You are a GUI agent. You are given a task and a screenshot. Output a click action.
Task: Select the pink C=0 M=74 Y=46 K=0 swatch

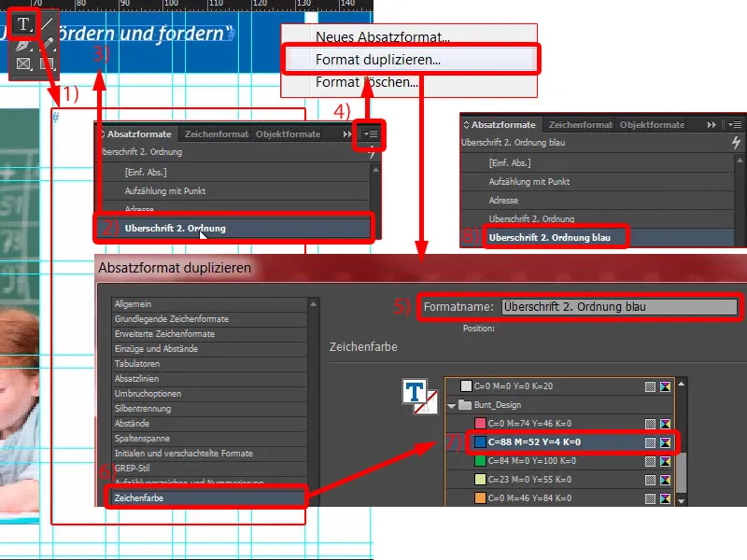480,424
